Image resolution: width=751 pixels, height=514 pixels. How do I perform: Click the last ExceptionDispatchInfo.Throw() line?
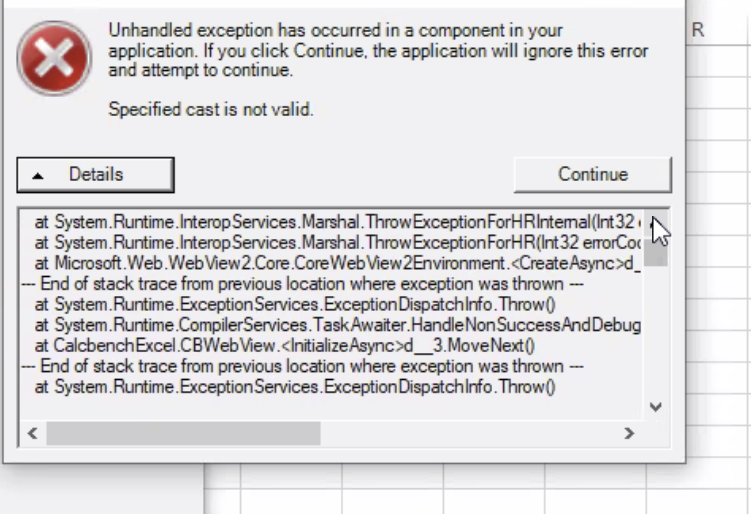(x=295, y=387)
